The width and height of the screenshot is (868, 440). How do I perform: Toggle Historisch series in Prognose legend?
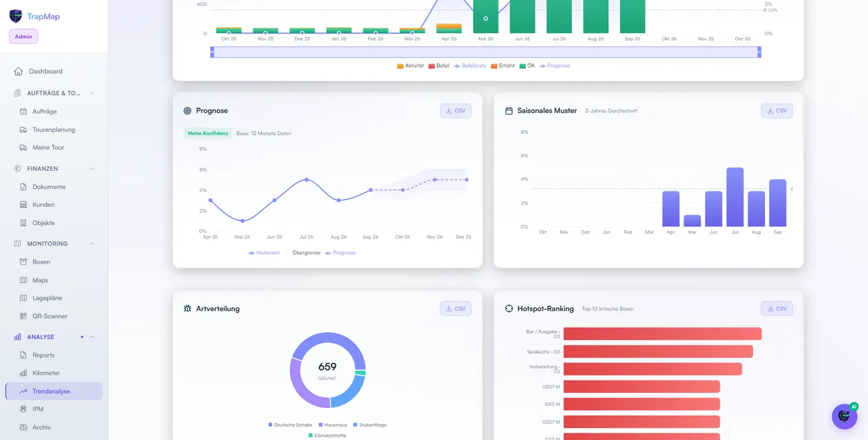point(264,253)
